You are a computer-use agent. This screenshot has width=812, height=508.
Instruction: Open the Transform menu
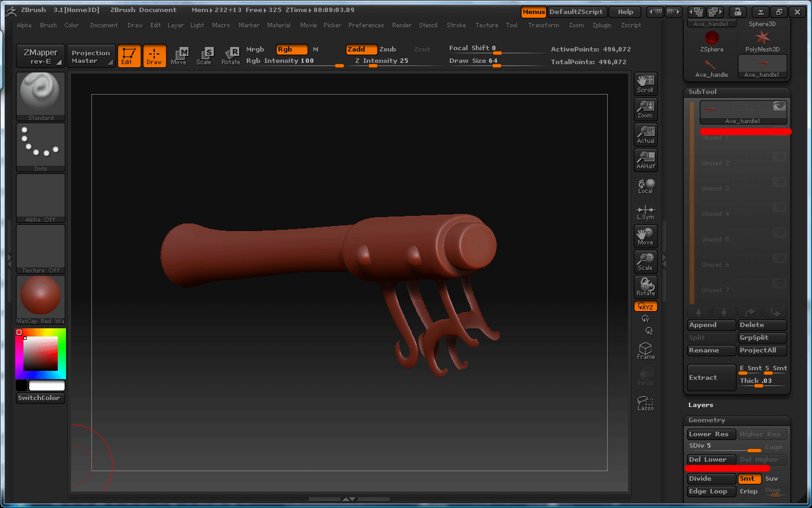coord(543,25)
